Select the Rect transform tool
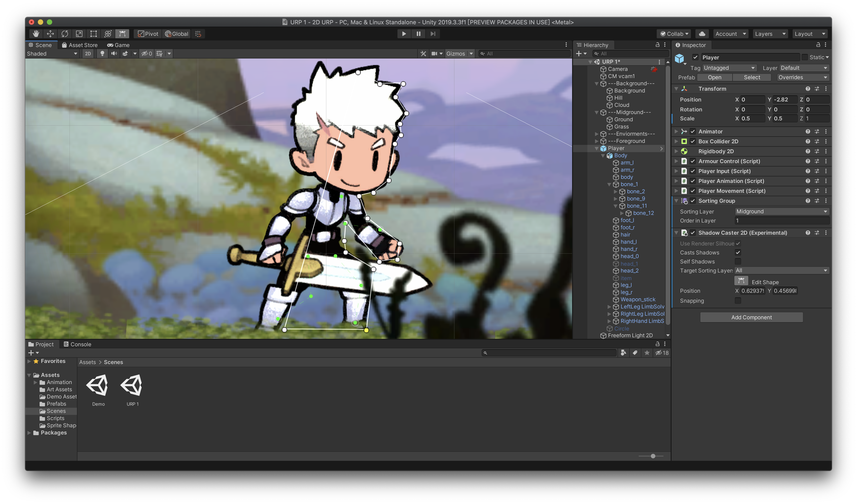Image resolution: width=857 pixels, height=504 pixels. click(x=93, y=34)
